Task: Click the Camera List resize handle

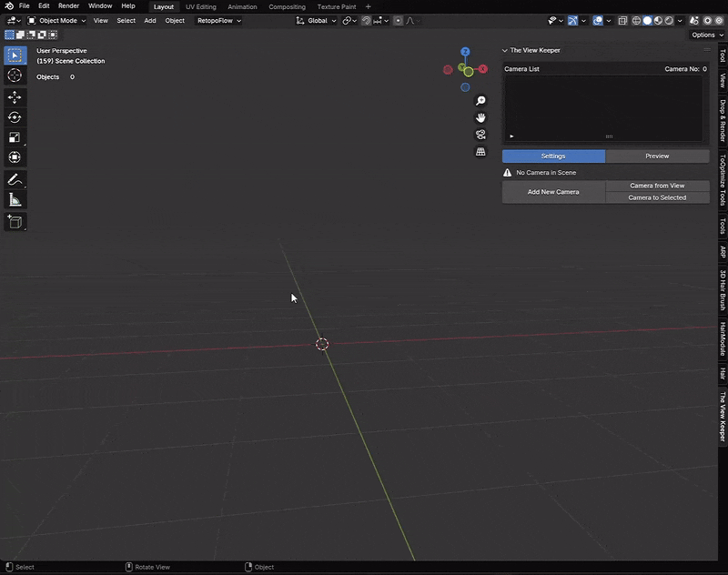Action: (609, 136)
